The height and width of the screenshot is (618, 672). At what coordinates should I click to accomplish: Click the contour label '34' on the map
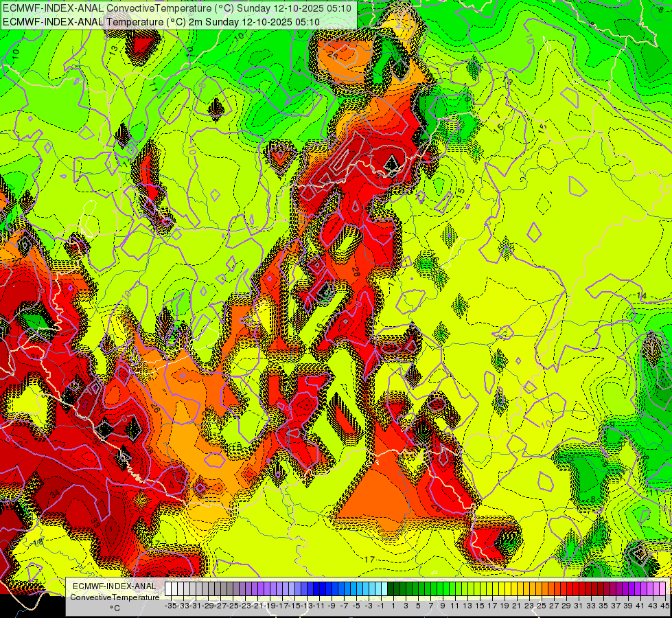[x=56, y=493]
